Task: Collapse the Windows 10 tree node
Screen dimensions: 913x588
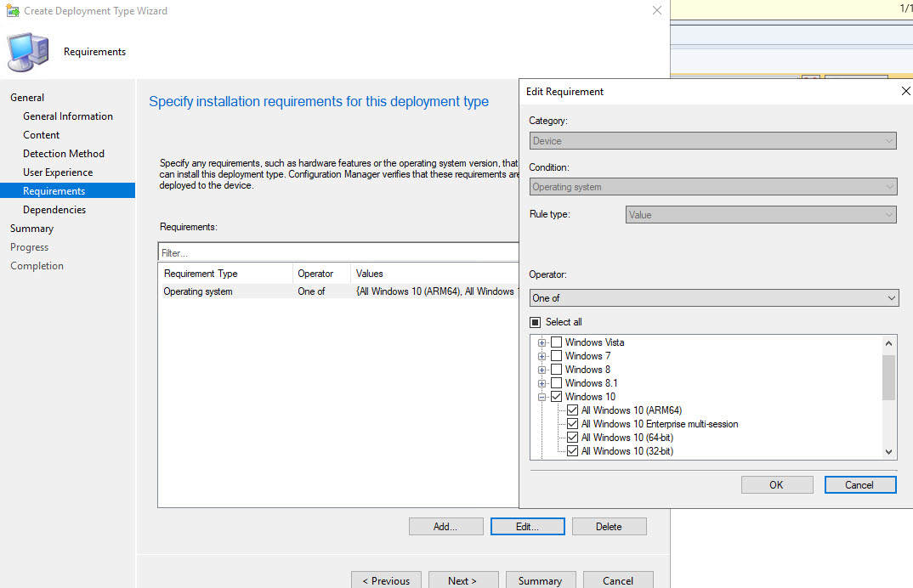Action: click(543, 396)
